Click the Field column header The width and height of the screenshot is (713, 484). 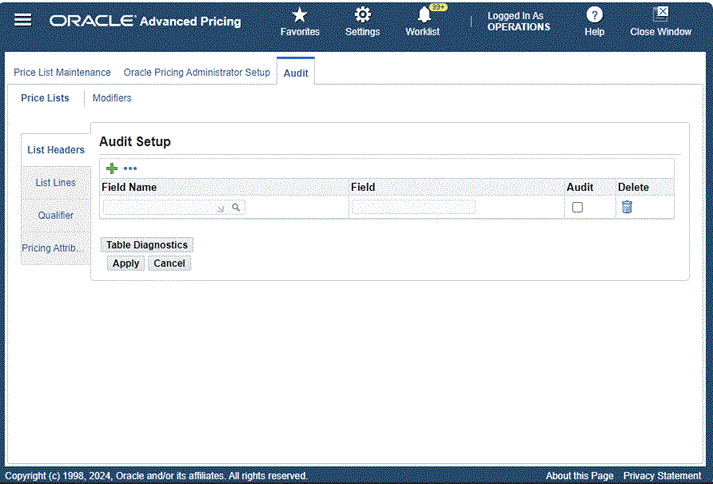[363, 187]
